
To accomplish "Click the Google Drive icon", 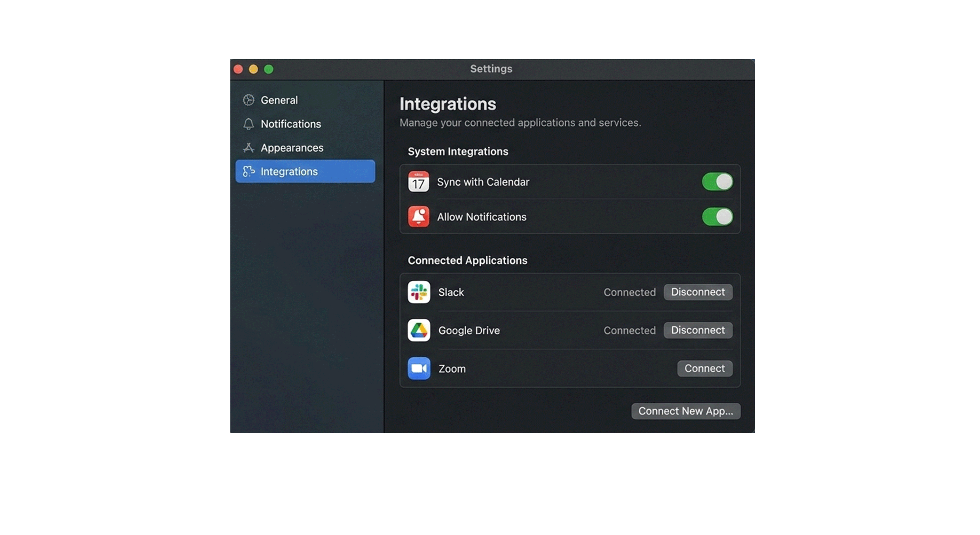I will 418,330.
